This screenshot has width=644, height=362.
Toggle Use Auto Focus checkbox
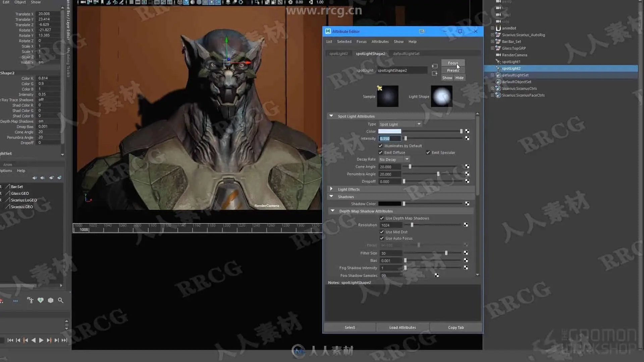382,238
